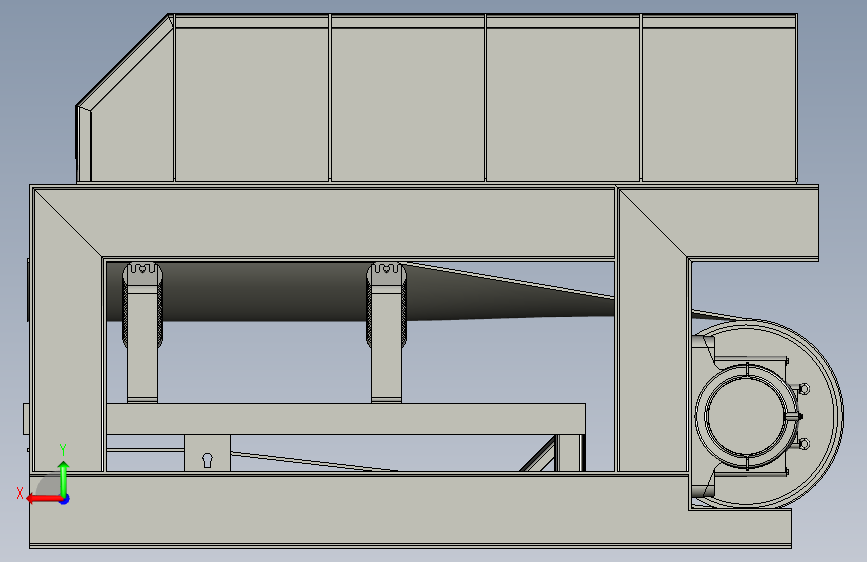This screenshot has height=562, width=867.
Task: Click the blue Z axis dot of triad
Action: coord(65,499)
